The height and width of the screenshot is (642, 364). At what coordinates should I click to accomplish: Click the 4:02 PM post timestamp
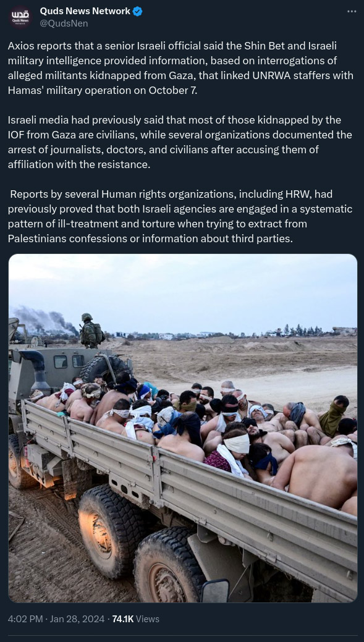25,619
